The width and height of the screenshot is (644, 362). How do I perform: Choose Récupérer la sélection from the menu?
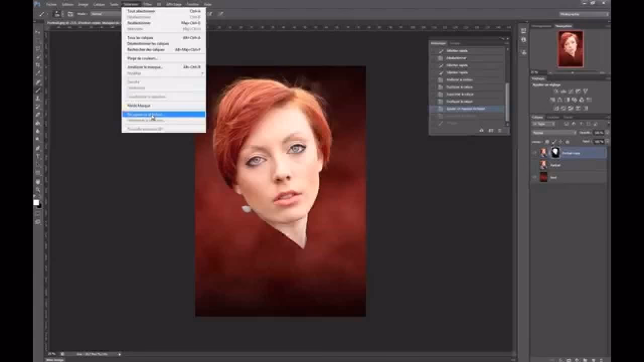point(146,115)
